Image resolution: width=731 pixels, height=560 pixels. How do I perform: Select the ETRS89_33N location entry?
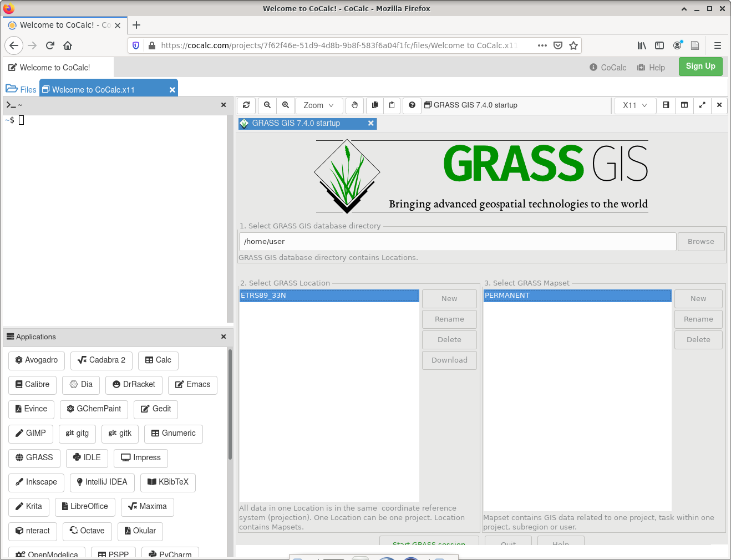[x=329, y=296]
